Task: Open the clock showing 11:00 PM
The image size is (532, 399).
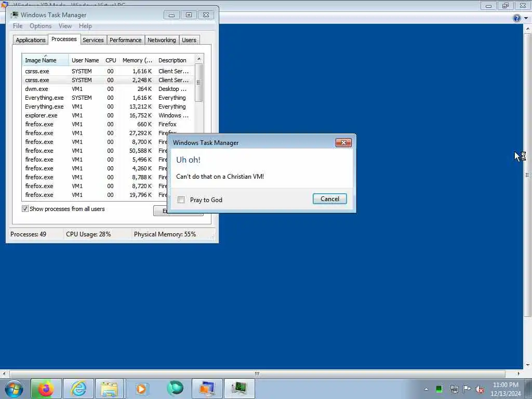Action: (506, 389)
